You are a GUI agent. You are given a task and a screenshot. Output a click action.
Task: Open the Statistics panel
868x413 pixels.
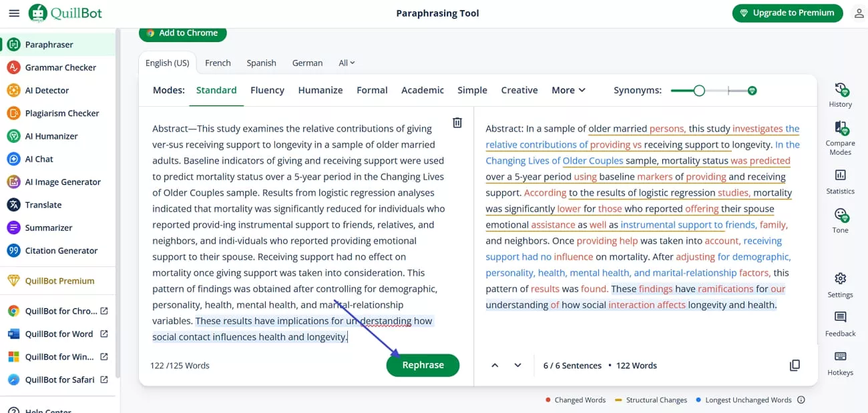point(840,175)
